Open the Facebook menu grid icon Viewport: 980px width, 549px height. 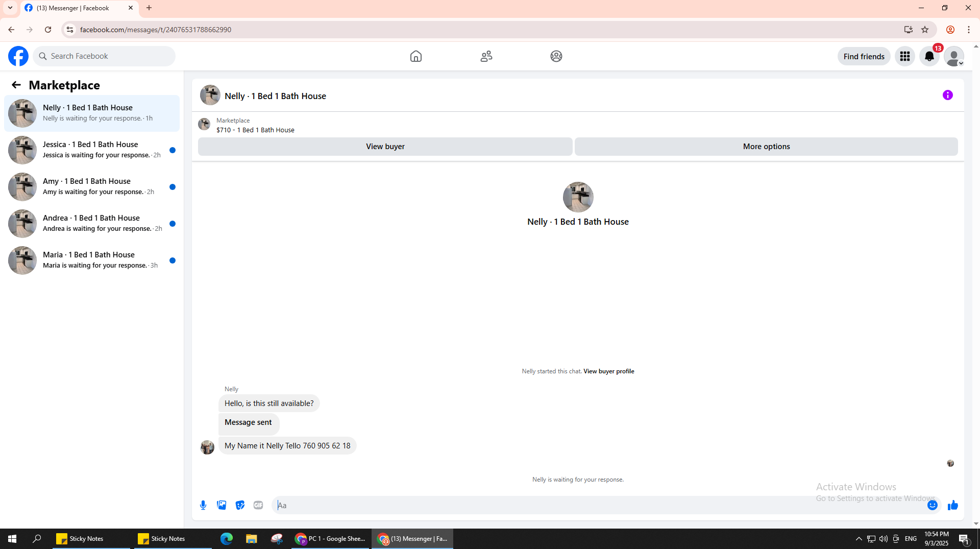[x=905, y=56]
